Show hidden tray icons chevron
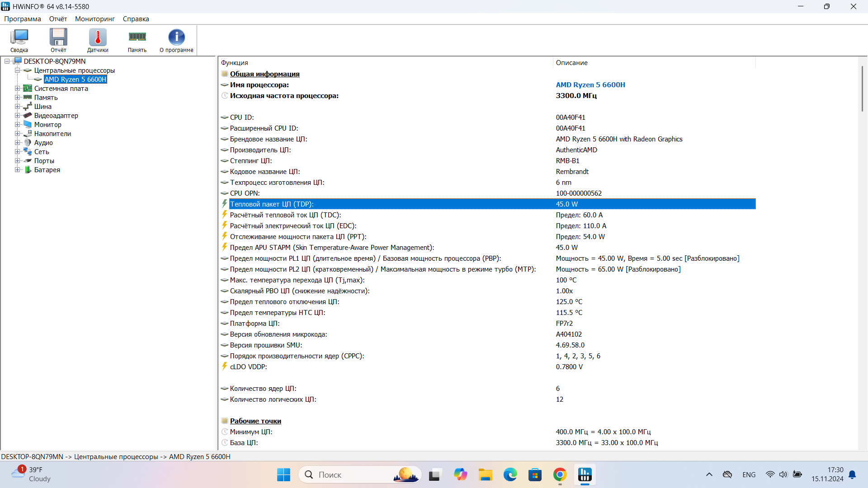Viewport: 868px width, 488px height. click(x=709, y=474)
